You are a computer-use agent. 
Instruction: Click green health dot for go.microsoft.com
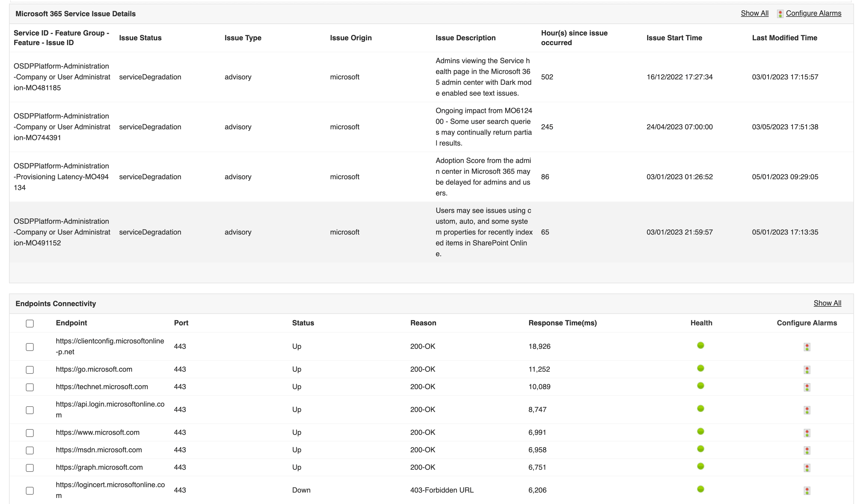(x=701, y=368)
